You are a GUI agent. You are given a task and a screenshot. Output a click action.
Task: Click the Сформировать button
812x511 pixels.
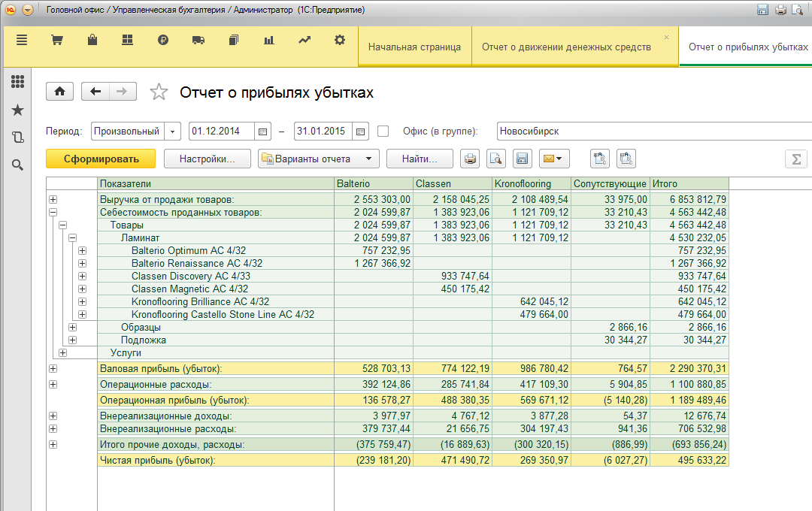pos(101,159)
